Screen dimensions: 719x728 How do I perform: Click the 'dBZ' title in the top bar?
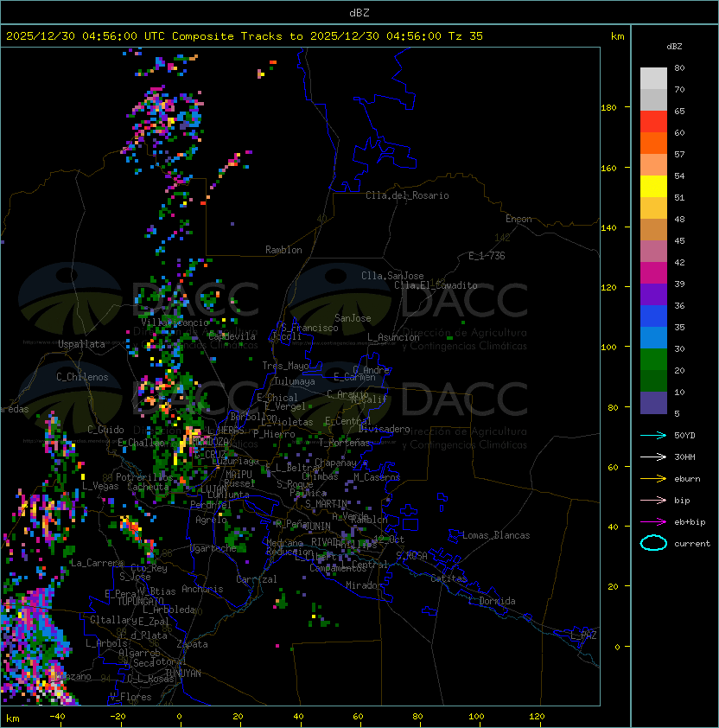[359, 13]
